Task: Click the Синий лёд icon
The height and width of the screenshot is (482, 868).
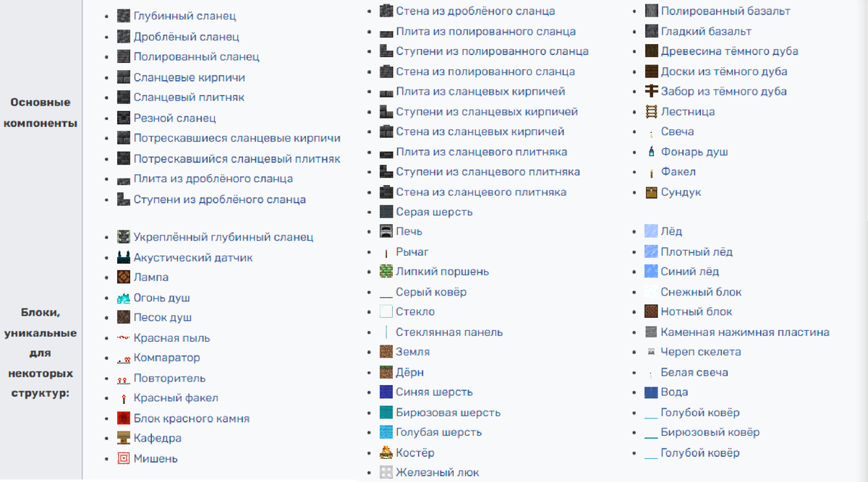Action: 651,272
